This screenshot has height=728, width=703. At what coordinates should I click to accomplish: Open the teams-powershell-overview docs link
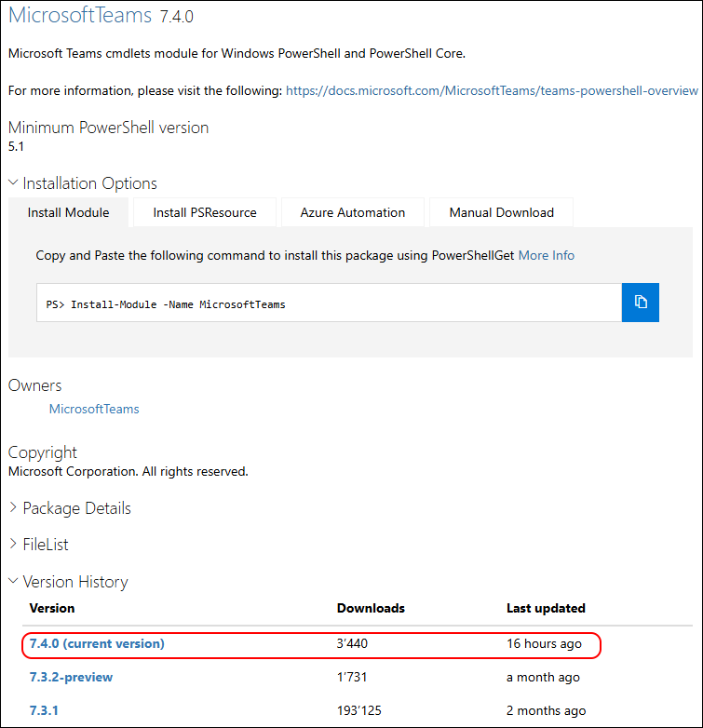[492, 90]
